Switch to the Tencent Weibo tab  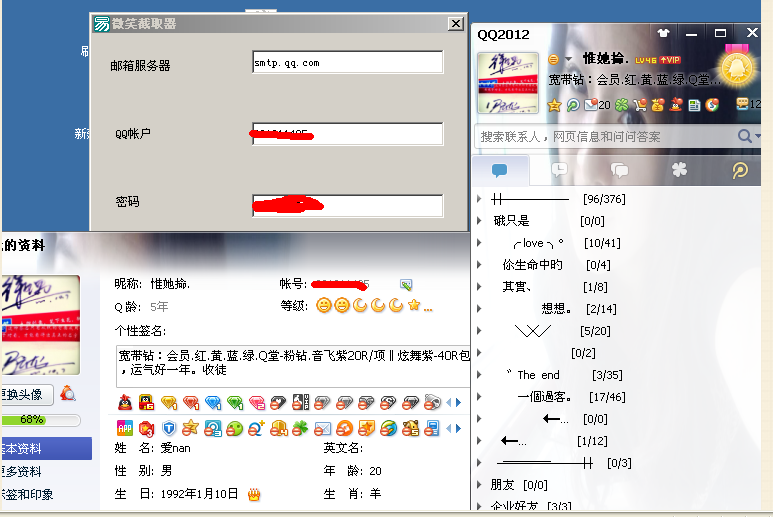click(x=739, y=171)
